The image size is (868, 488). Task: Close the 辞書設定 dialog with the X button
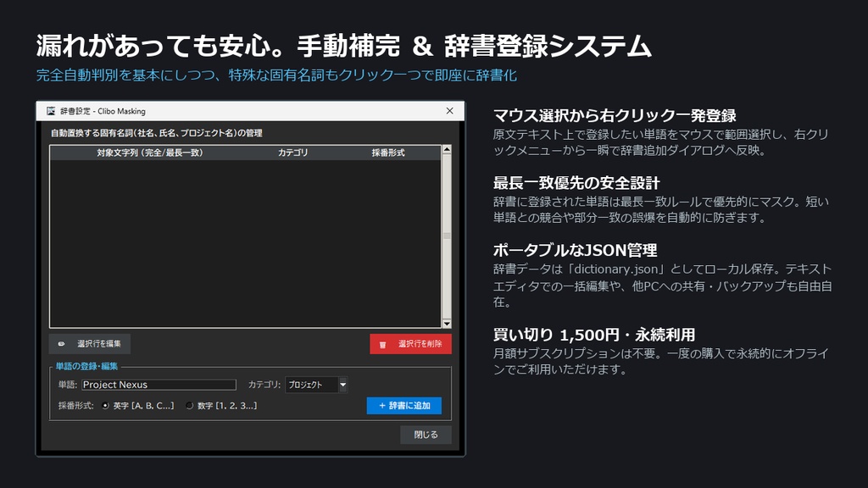449,111
